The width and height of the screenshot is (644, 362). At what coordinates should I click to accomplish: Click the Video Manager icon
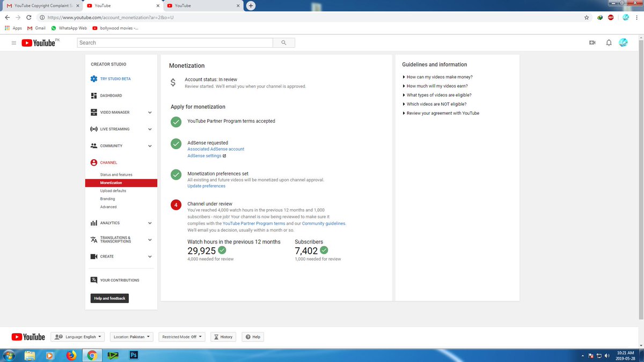(x=94, y=112)
